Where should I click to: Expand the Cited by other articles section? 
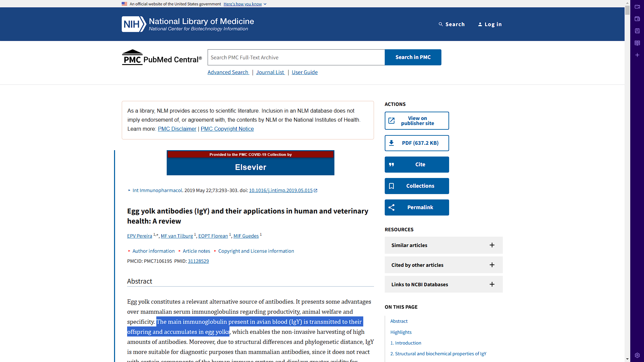tap(492, 265)
